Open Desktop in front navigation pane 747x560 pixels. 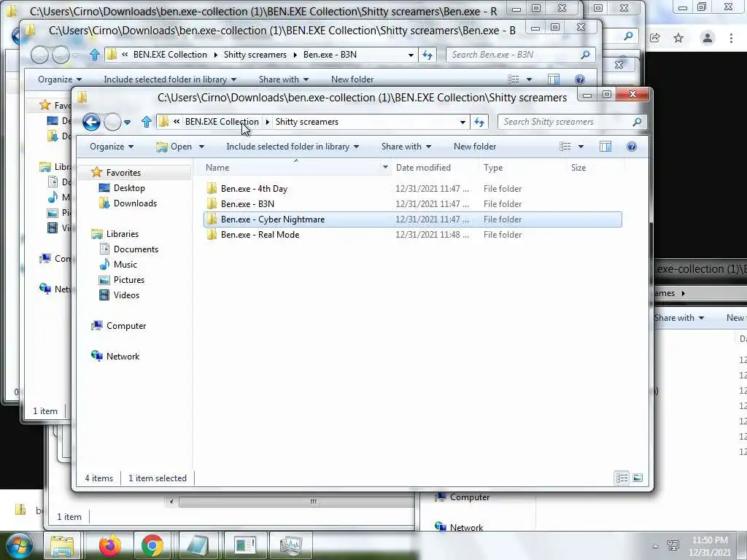(x=128, y=188)
